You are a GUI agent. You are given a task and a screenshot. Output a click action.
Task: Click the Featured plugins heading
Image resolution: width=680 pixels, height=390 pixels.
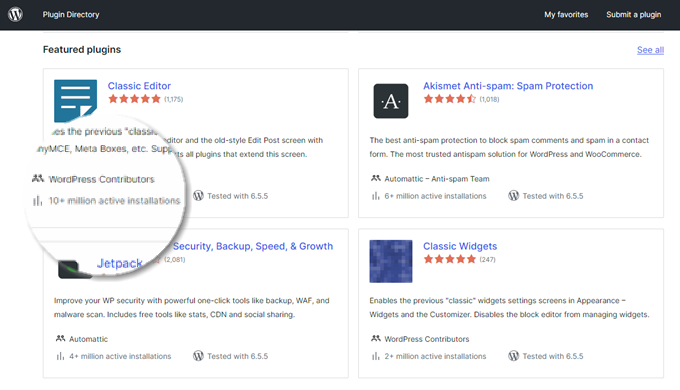pyautogui.click(x=82, y=49)
